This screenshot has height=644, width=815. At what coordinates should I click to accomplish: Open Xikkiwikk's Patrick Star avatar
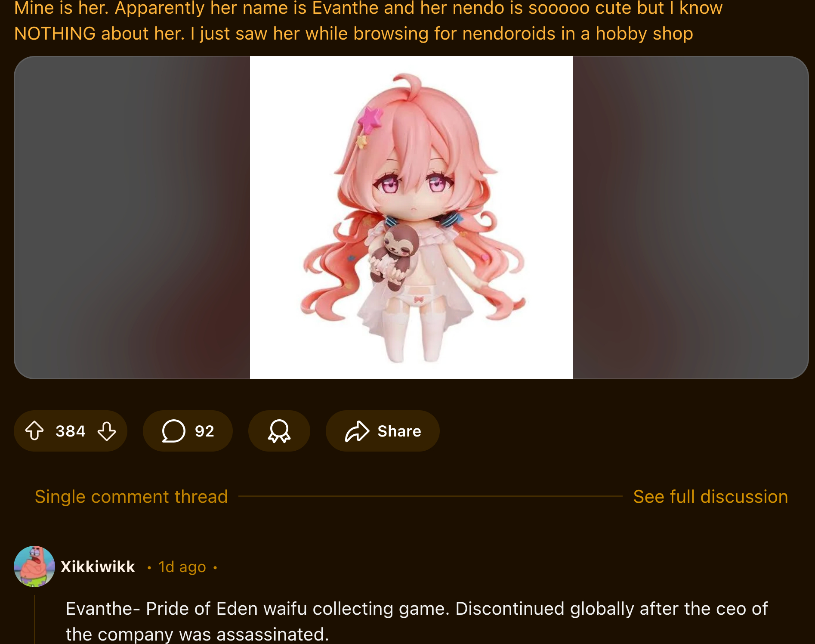[34, 567]
